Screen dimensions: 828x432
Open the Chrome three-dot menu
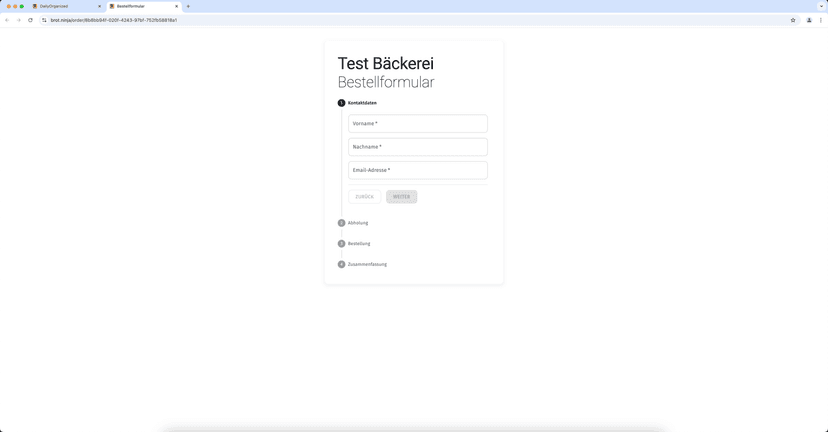tap(821, 20)
